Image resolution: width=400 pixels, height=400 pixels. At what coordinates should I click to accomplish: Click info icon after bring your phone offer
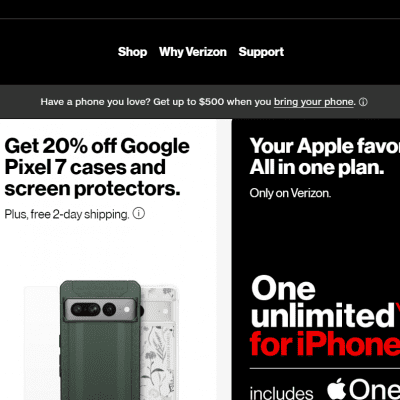tap(363, 102)
